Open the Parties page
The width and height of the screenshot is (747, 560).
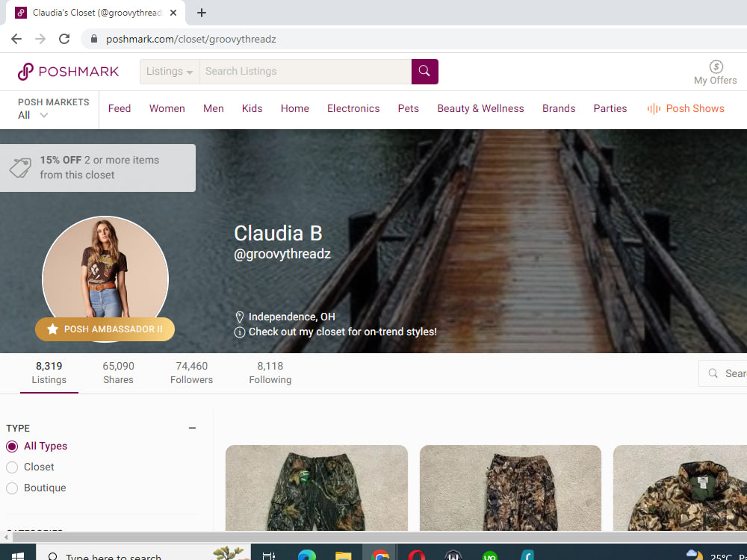[610, 108]
